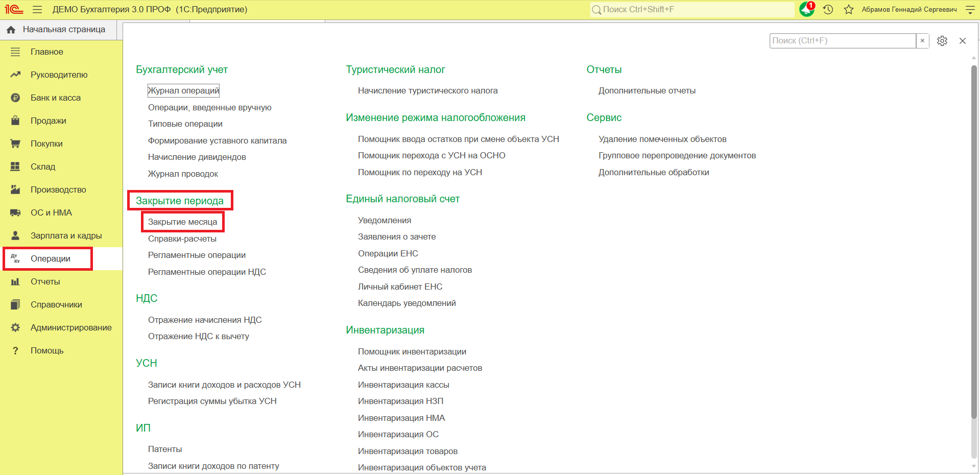980x475 pixels.
Task: Open Помощник инвентаризации
Action: (x=412, y=351)
